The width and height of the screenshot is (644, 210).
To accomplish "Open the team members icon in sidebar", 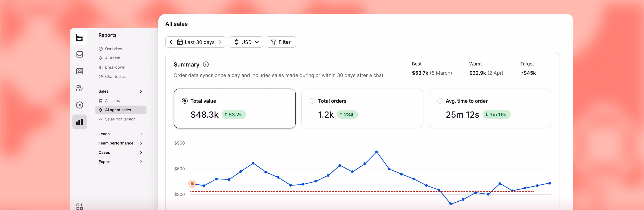I will tap(79, 88).
